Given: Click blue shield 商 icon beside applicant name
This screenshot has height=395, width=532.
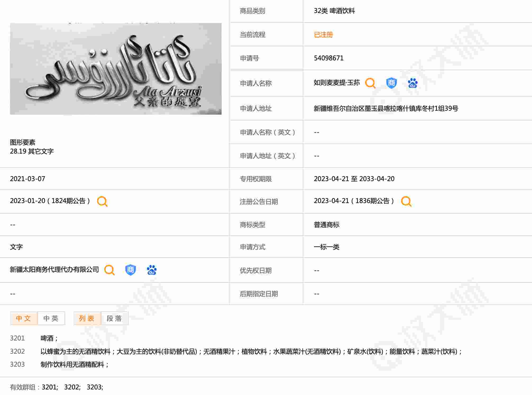Looking at the screenshot, I should tap(391, 83).
